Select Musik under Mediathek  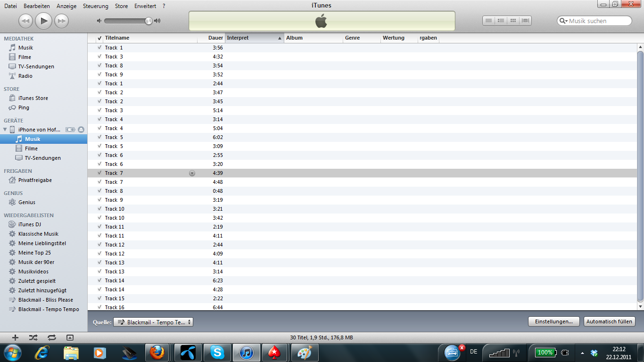(25, 48)
